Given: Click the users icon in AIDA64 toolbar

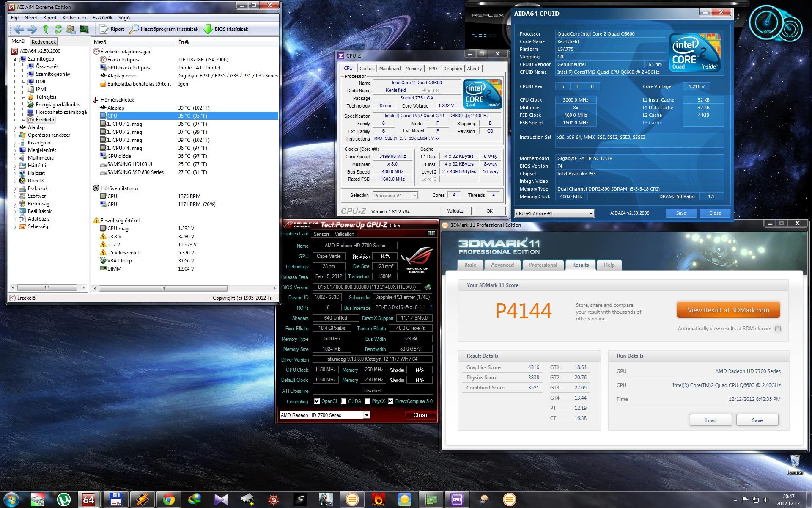Looking at the screenshot, I should click(71, 29).
